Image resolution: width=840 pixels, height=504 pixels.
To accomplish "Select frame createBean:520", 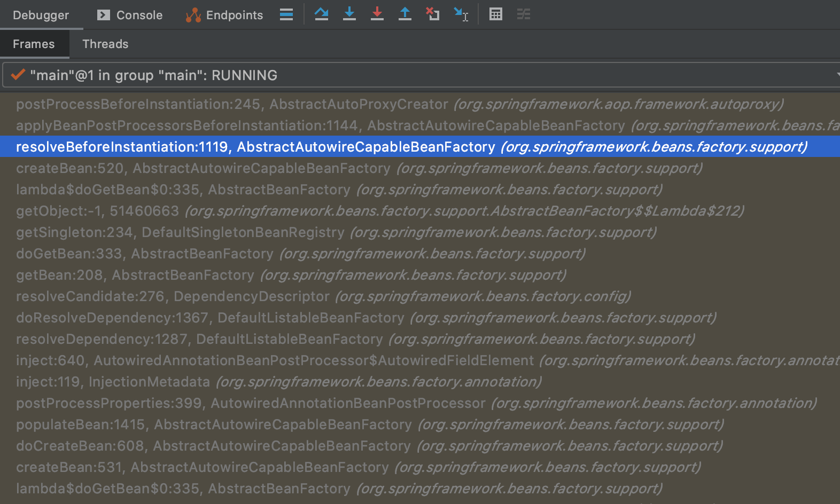I will coord(420,168).
